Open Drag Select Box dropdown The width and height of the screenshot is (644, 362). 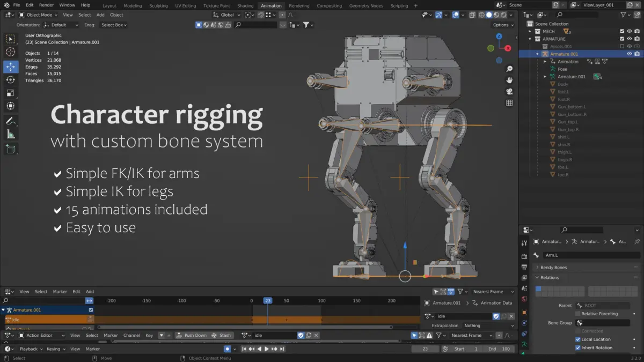114,25
